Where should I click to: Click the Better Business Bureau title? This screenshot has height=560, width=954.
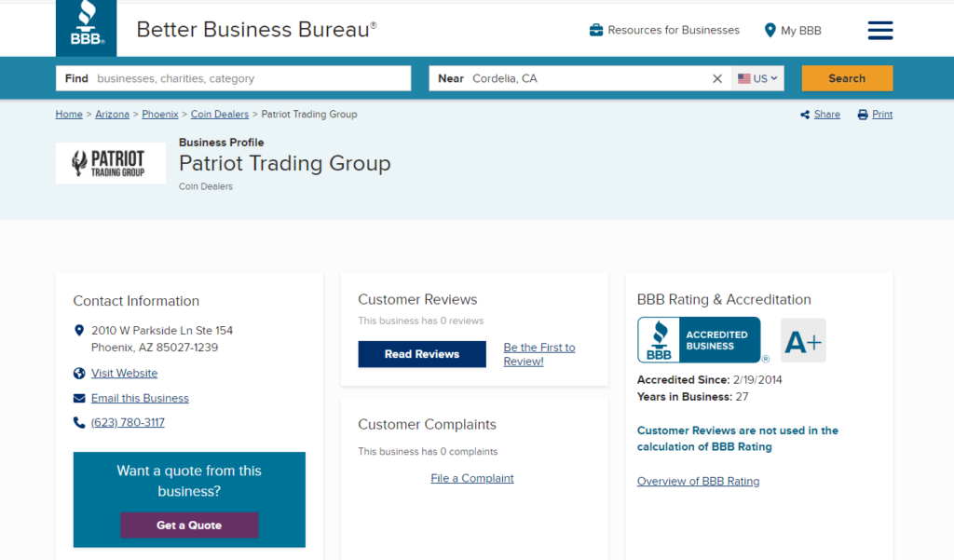tap(256, 29)
